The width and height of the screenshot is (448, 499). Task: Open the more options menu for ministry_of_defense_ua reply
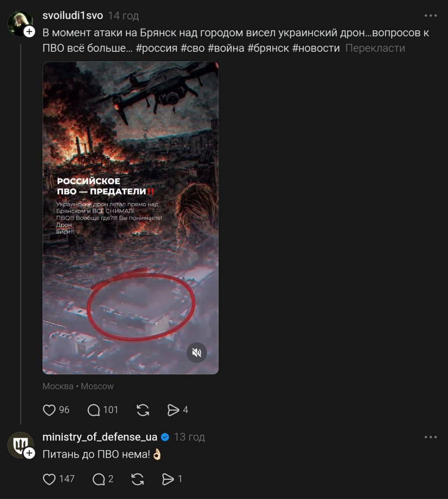tap(430, 437)
